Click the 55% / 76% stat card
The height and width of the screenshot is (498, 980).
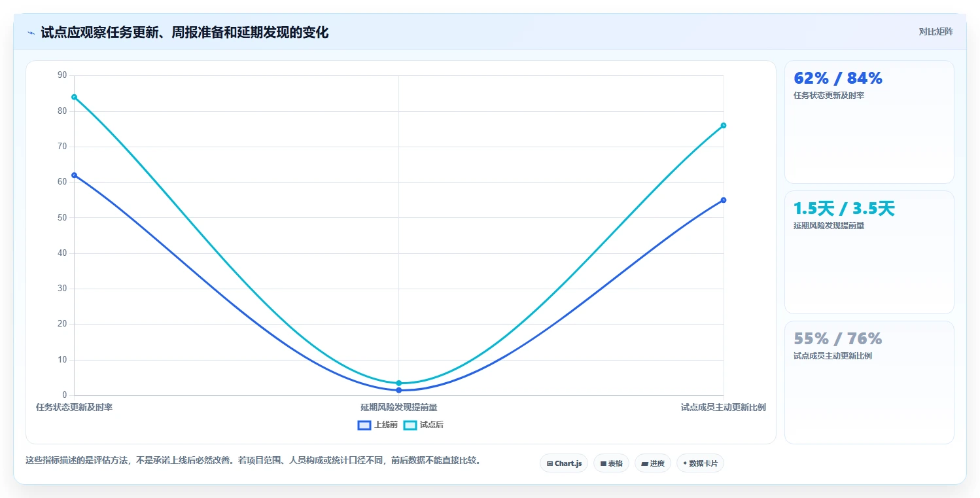click(869, 382)
